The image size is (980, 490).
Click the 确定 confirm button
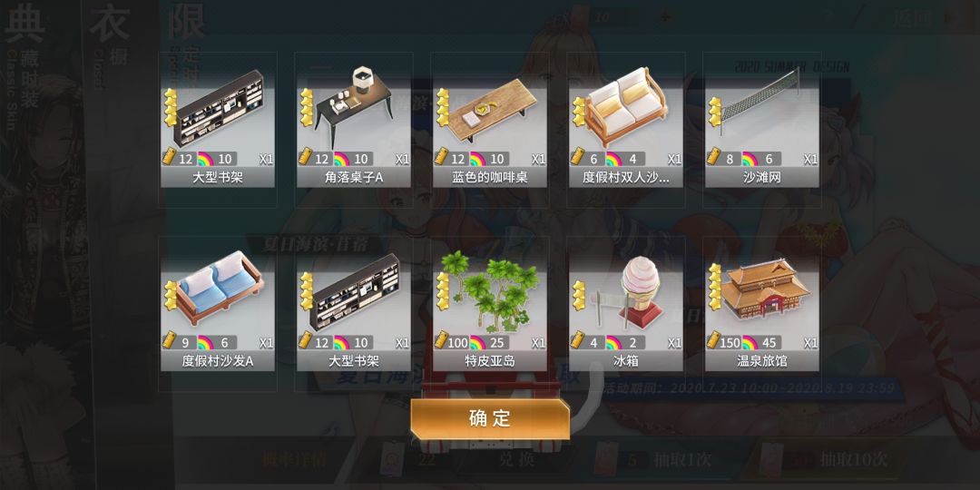click(x=490, y=419)
